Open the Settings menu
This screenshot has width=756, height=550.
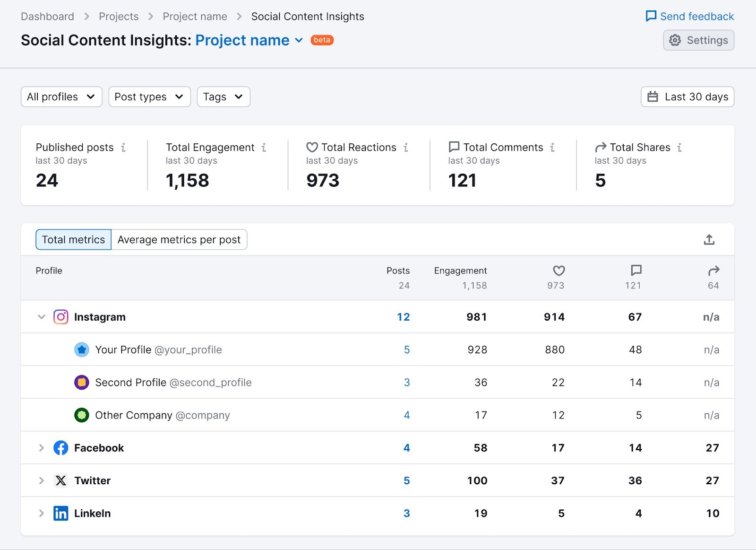click(x=698, y=40)
